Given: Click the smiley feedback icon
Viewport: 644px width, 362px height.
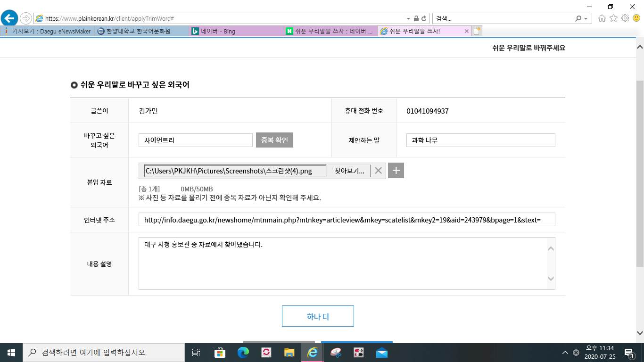Looking at the screenshot, I should 636,18.
